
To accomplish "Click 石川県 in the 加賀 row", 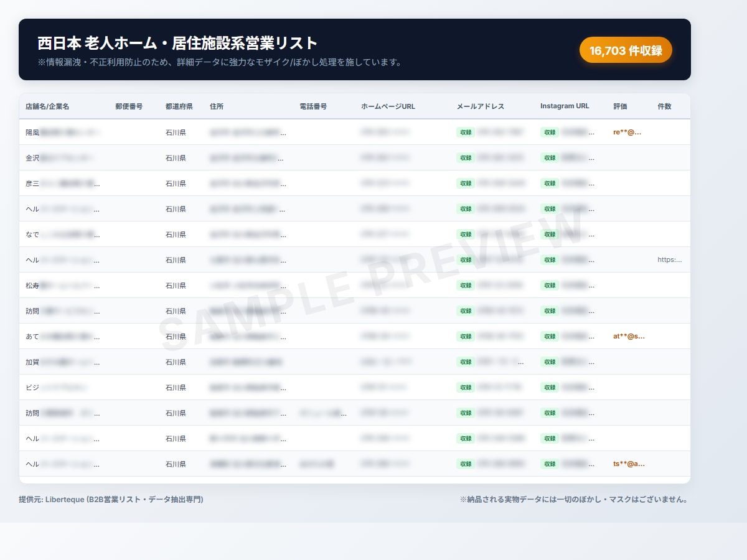I will [x=176, y=362].
